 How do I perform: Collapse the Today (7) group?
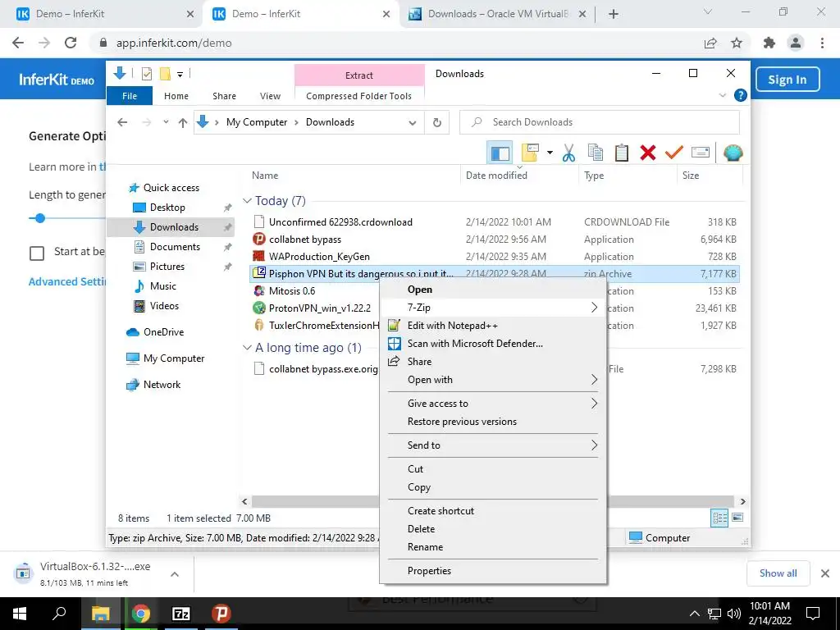(247, 201)
